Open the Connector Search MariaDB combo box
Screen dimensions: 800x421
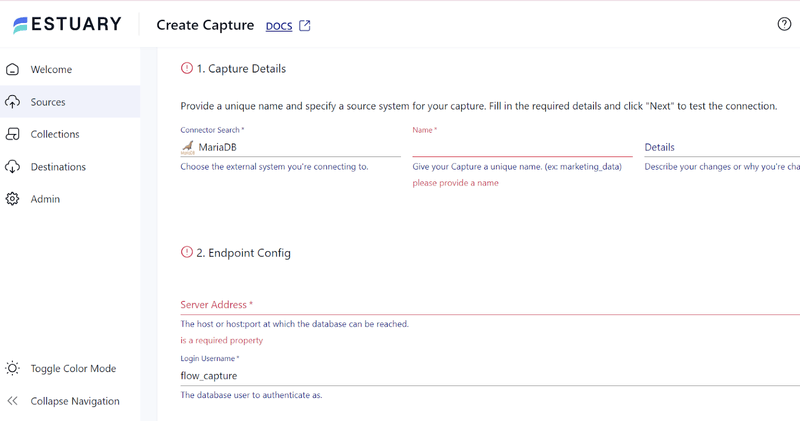tap(290, 147)
